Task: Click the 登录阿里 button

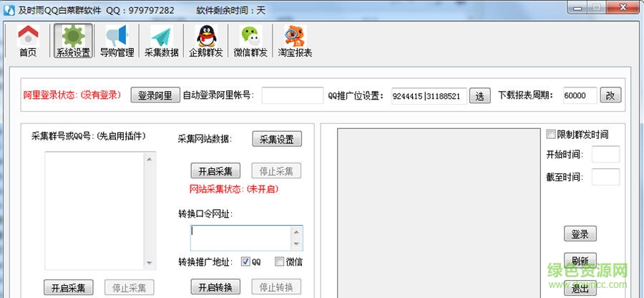Action: [155, 95]
